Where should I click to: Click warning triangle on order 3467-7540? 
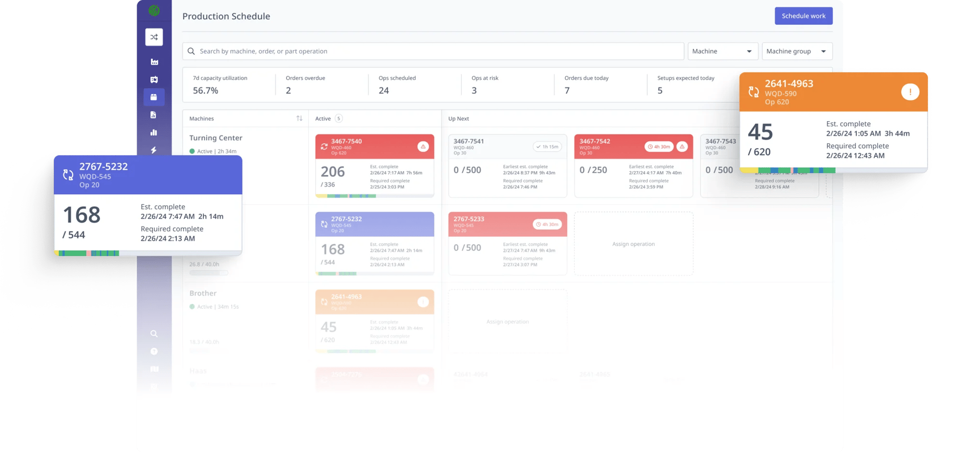click(x=423, y=147)
